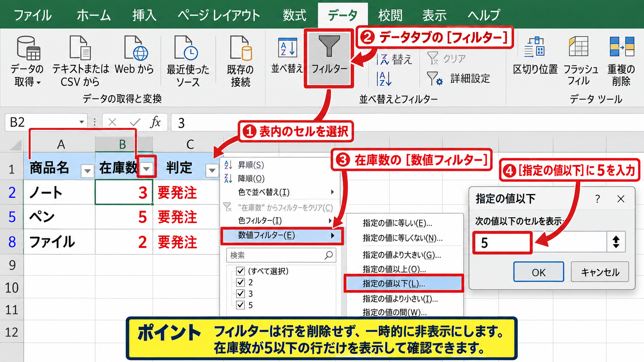This screenshot has height=362, width=644.
Task: Toggle the (すべて選択) checkbox
Action: click(241, 271)
